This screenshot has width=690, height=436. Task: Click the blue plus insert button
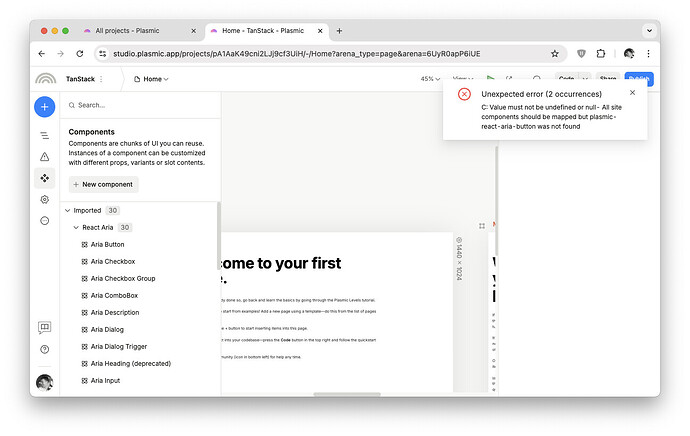coord(44,106)
